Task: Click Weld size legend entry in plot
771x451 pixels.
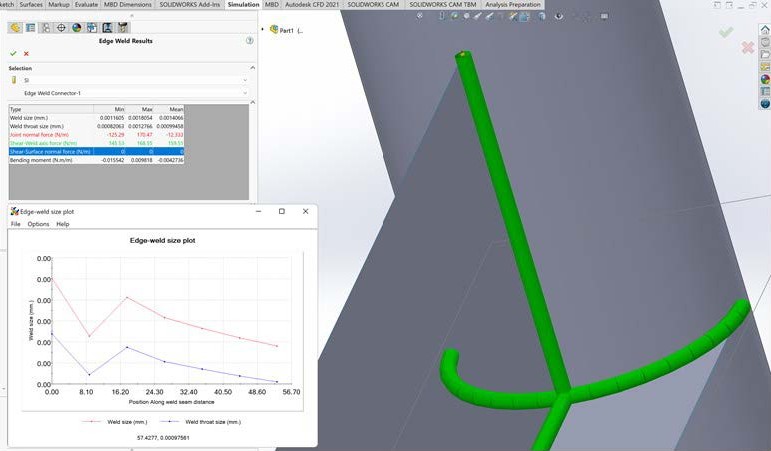Action: tap(114, 422)
